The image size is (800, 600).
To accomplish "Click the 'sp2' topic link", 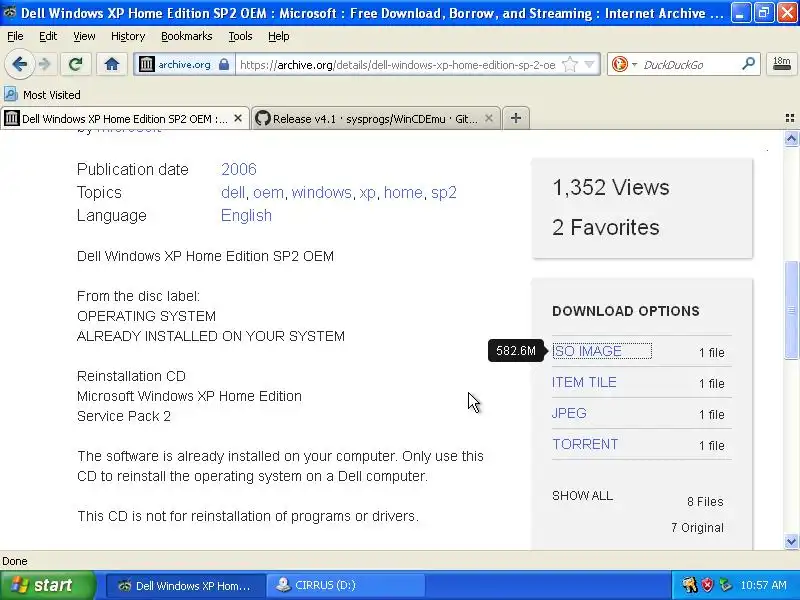I will (444, 192).
